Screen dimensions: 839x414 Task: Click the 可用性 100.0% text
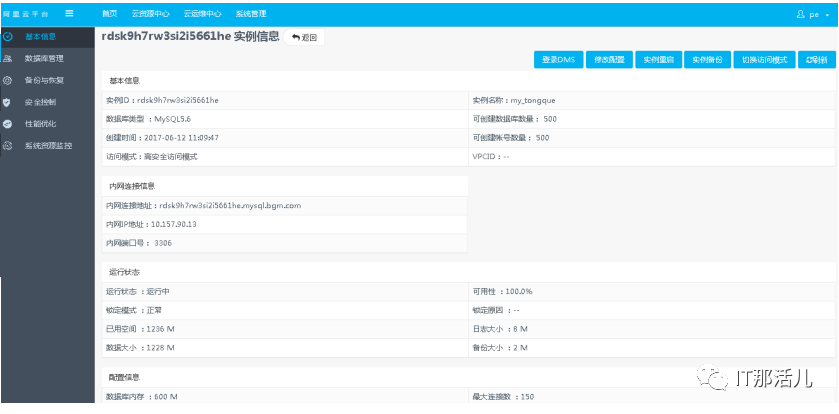(502, 292)
